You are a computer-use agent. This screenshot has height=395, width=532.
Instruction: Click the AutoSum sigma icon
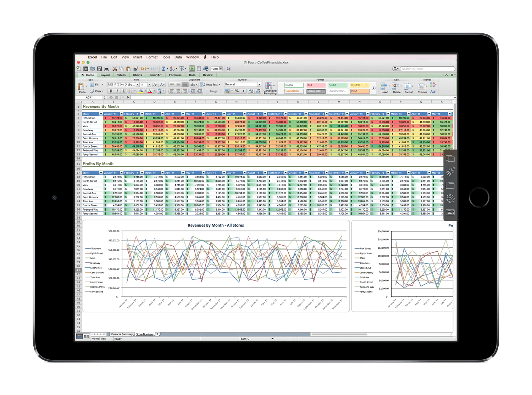point(164,69)
